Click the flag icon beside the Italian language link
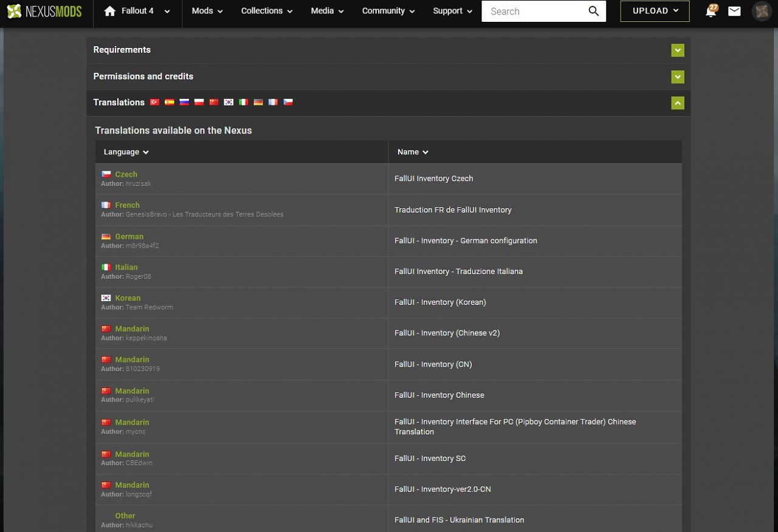The height and width of the screenshot is (532, 778). point(106,267)
